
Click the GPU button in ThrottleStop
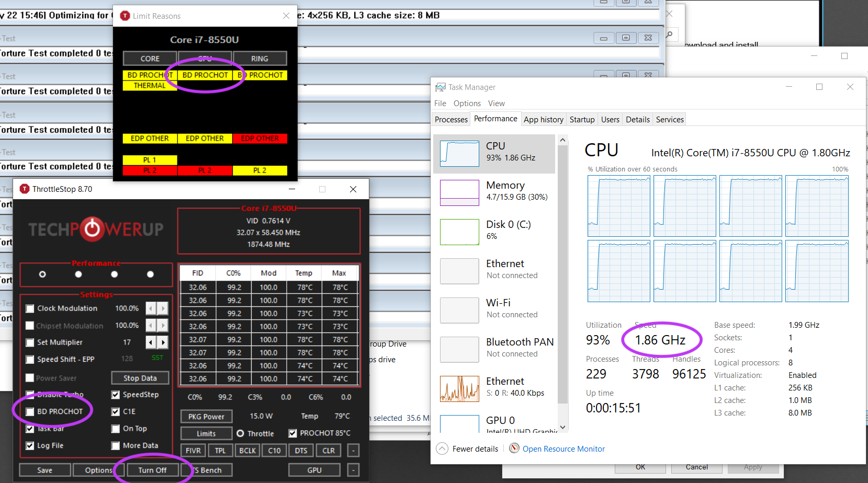[314, 470]
